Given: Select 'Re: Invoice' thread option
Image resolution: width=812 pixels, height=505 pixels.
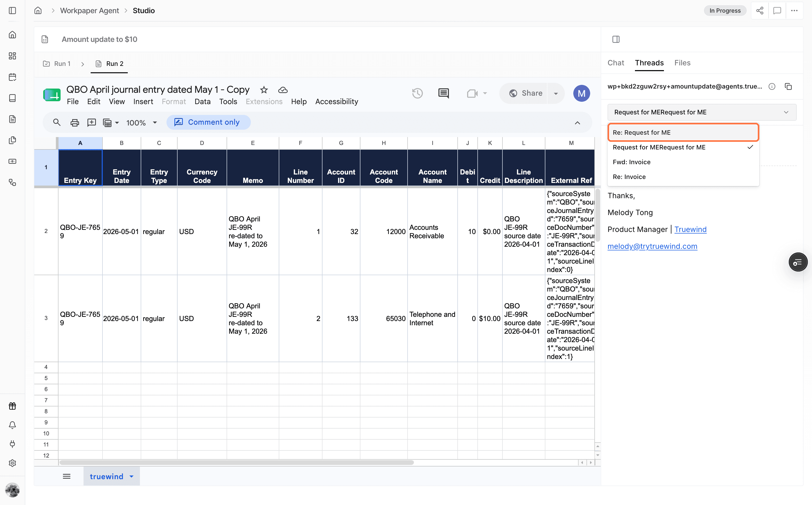Looking at the screenshot, I should point(683,177).
